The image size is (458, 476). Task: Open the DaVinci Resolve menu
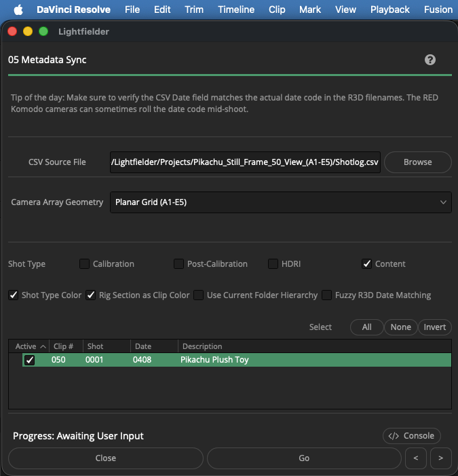73,10
